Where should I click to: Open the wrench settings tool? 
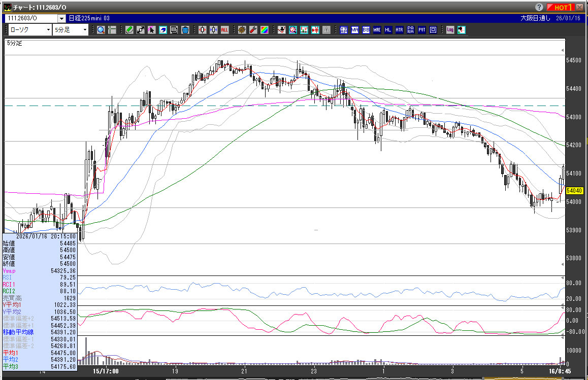[253, 30]
